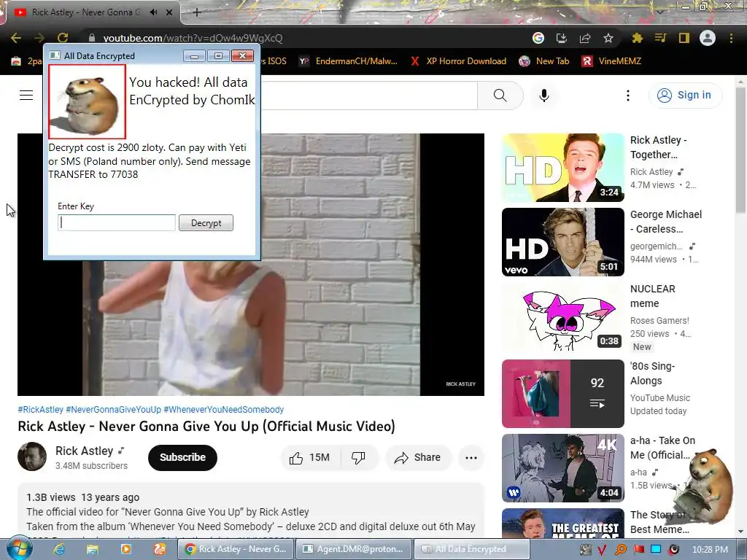Open Rick Astley Together video thumbnail
747x560 pixels.
562,168
